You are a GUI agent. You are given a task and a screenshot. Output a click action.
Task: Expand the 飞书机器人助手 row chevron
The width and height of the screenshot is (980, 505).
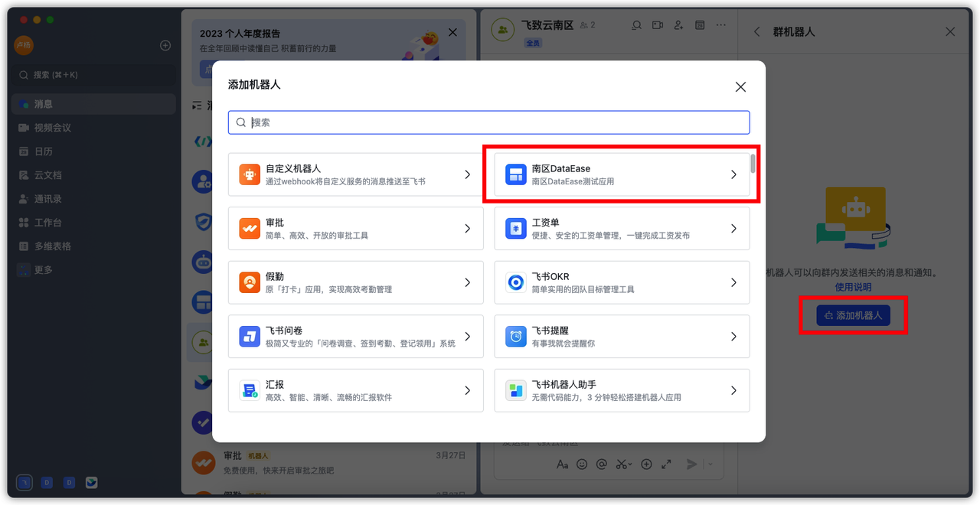coord(733,390)
